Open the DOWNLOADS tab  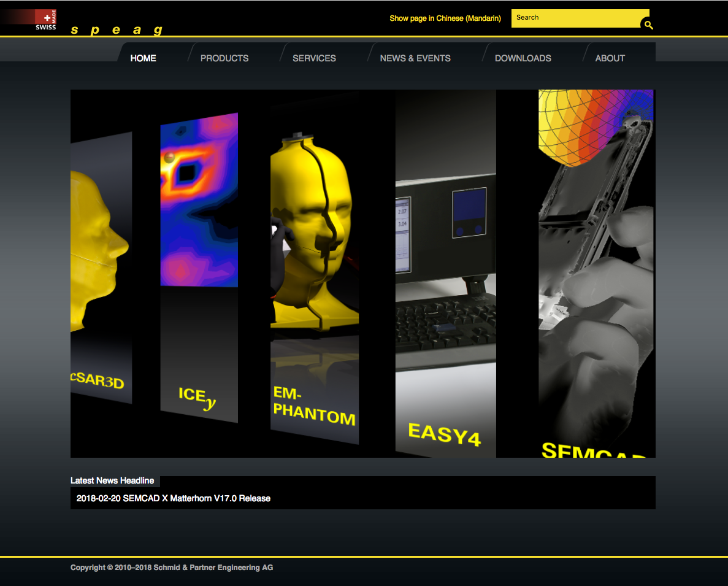[523, 58]
